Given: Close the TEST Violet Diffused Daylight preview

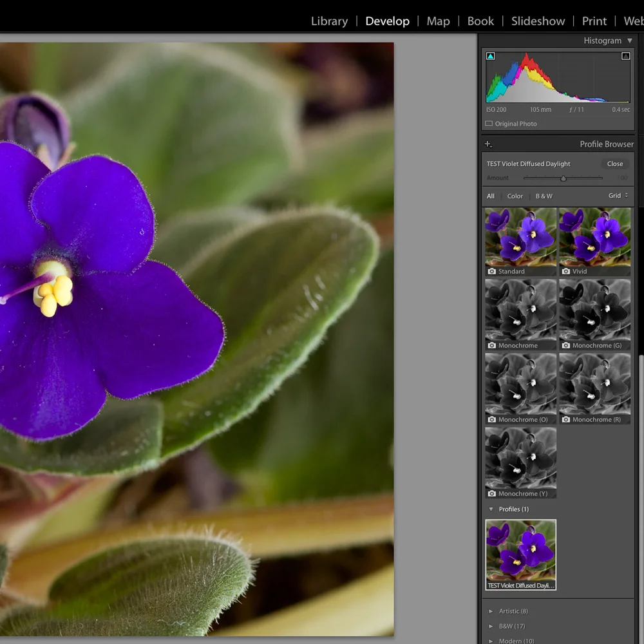Looking at the screenshot, I should [x=614, y=164].
